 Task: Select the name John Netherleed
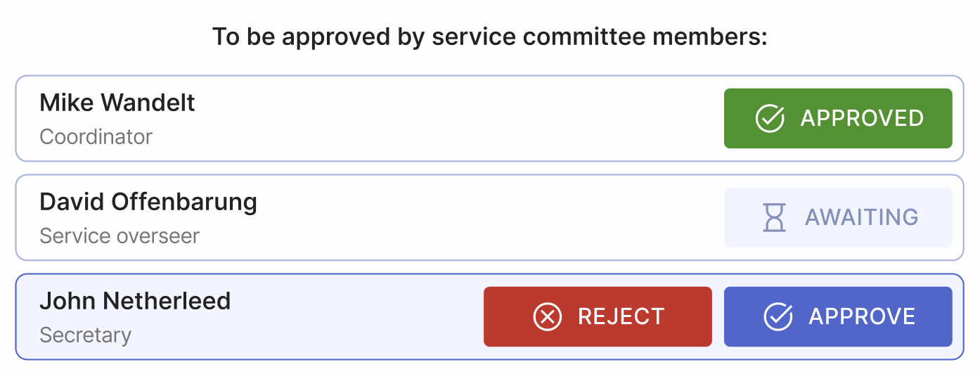click(135, 302)
